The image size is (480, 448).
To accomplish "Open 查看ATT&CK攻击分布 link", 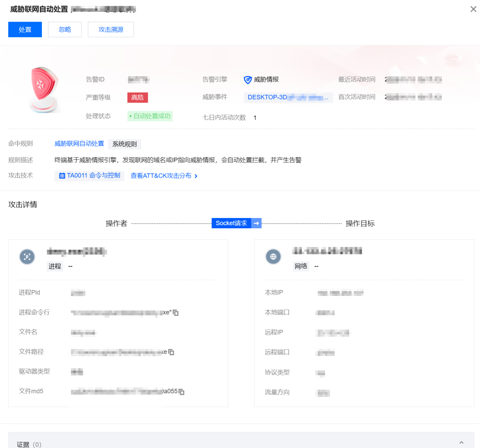I will 161,176.
